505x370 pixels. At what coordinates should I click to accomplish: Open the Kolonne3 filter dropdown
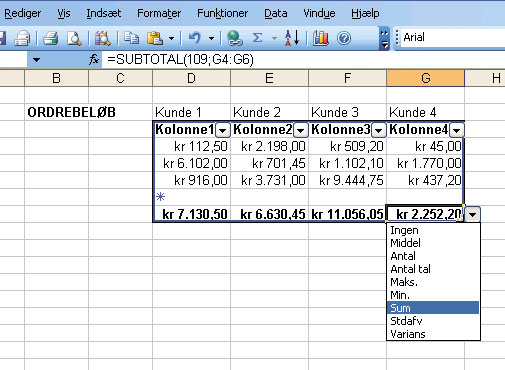(379, 130)
